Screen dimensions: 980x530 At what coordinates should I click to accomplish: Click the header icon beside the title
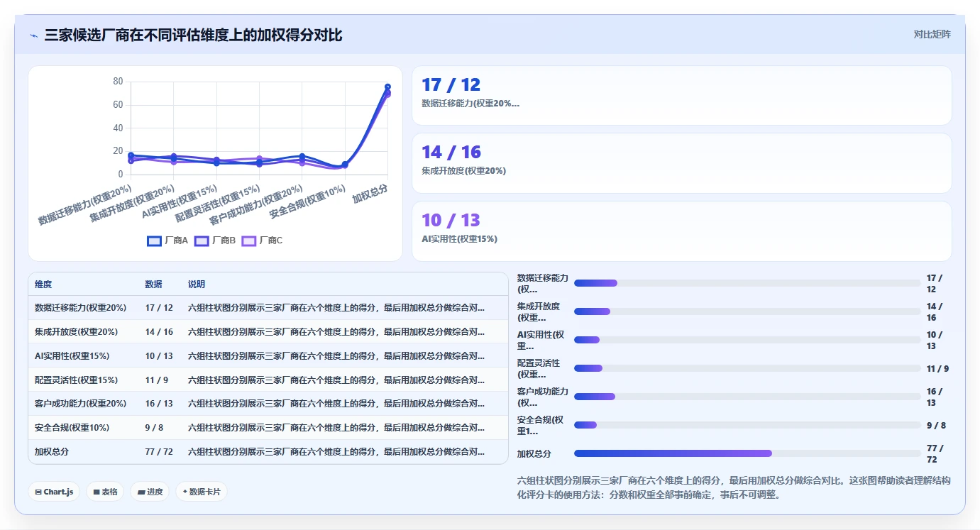click(x=34, y=35)
